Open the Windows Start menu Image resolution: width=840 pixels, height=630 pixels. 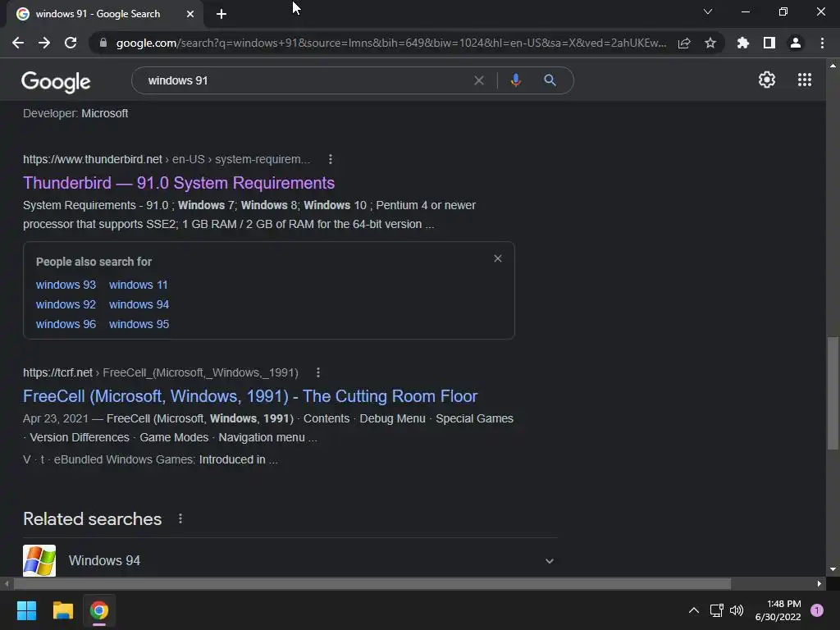[26, 610]
